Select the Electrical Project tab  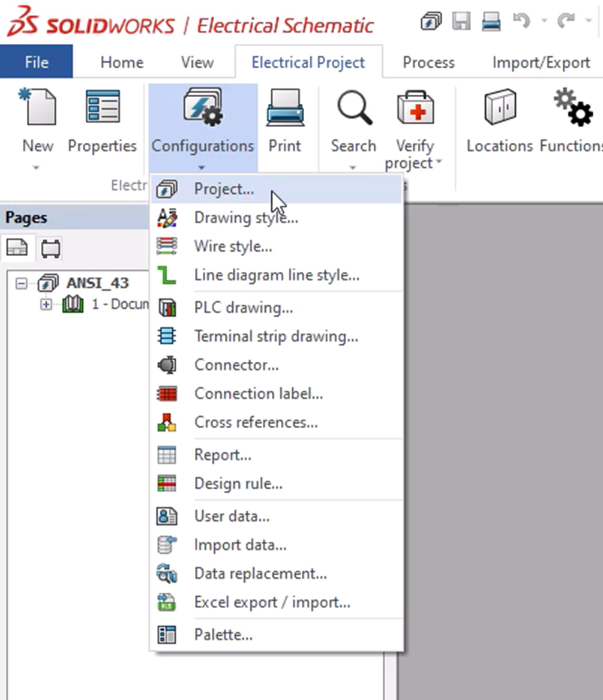[x=308, y=62]
